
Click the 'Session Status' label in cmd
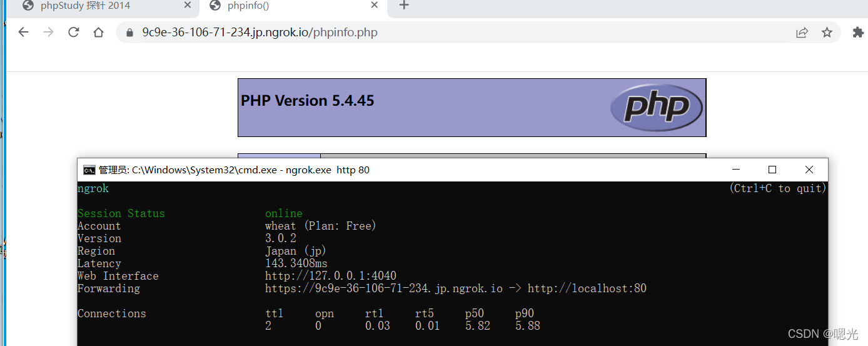pos(121,213)
